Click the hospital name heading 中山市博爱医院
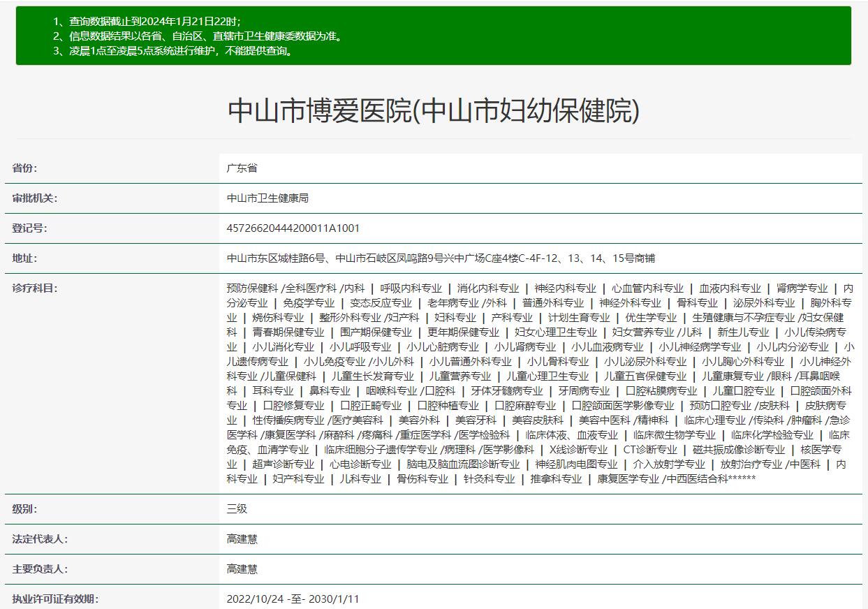 433,111
